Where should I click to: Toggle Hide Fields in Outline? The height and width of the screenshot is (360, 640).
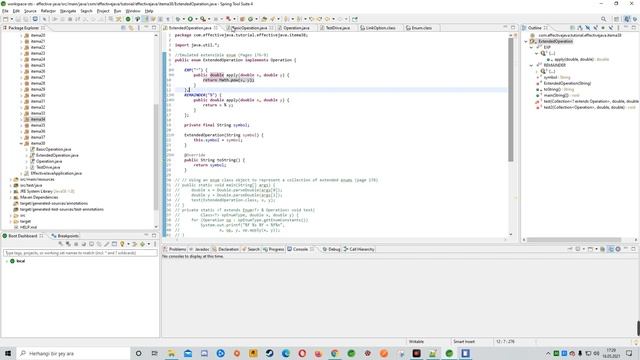(x=588, y=28)
